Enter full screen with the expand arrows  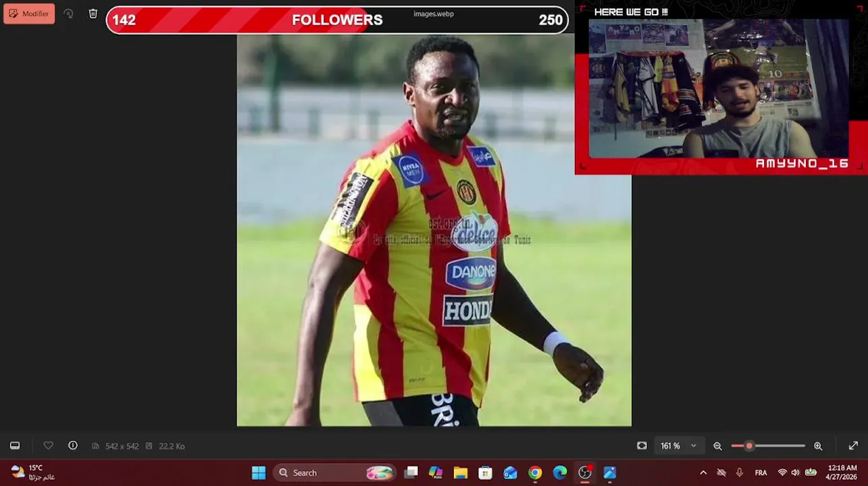(853, 446)
